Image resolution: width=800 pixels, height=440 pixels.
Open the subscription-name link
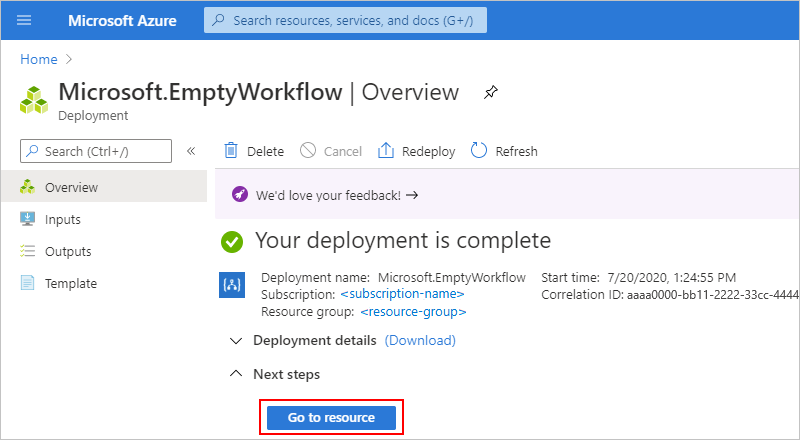402,294
